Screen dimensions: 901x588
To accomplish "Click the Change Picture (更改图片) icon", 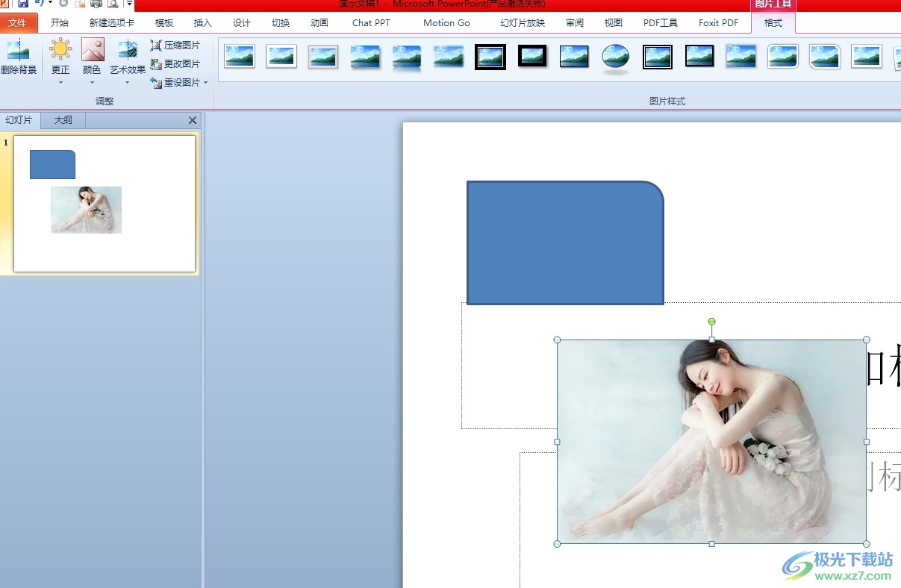I will pos(156,64).
